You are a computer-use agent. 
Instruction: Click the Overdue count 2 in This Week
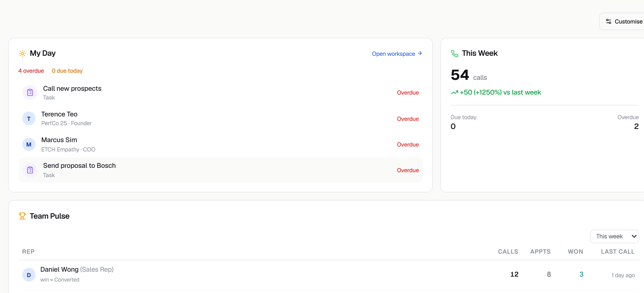pyautogui.click(x=636, y=126)
